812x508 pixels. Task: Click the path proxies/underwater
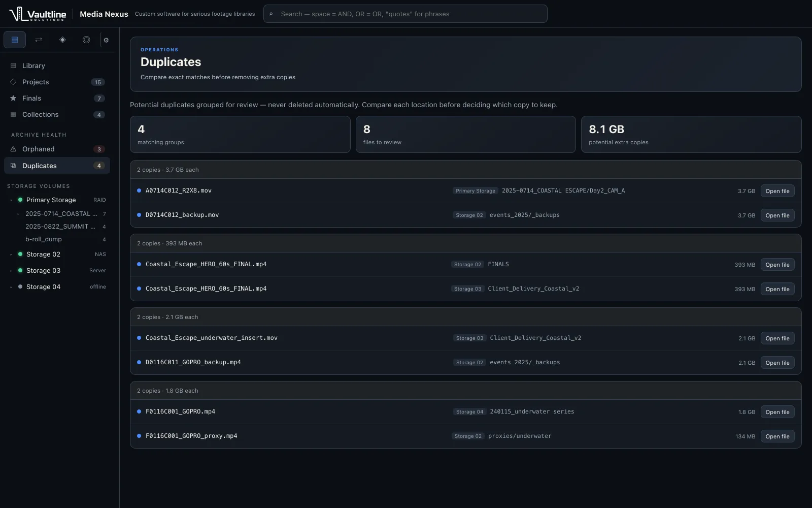(520, 436)
